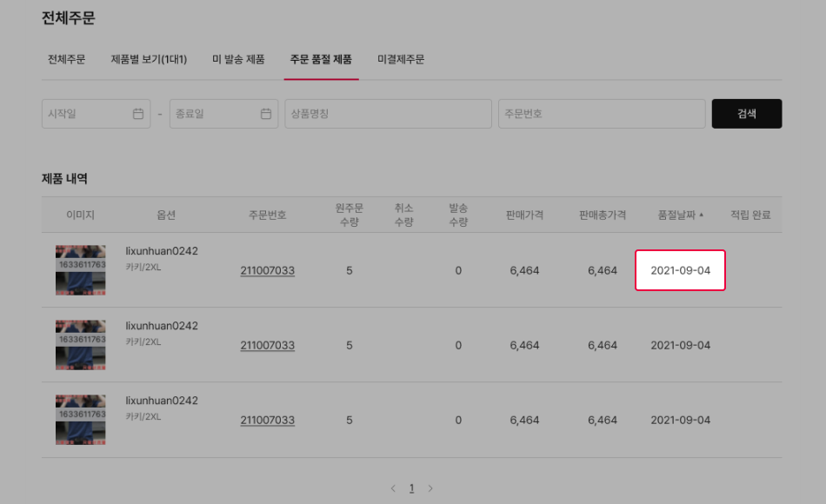Click the 검색 search button
The width and height of the screenshot is (826, 504).
[747, 114]
